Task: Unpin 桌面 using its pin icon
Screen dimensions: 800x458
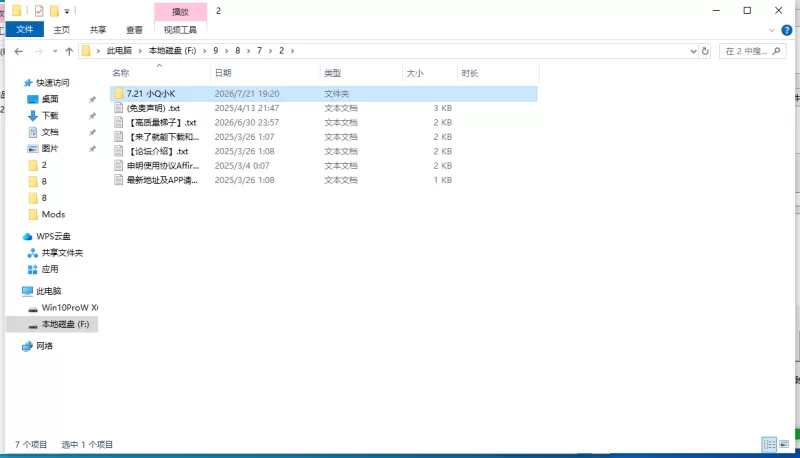Action: (92, 99)
